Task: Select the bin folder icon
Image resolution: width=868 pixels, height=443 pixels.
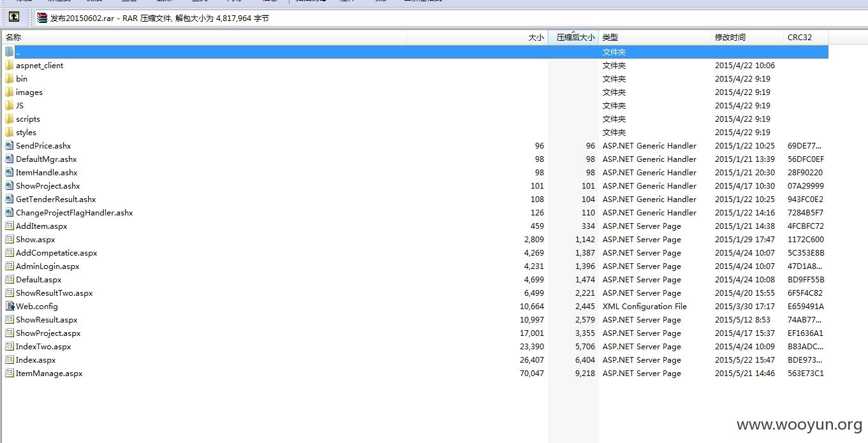Action: pyautogui.click(x=9, y=78)
